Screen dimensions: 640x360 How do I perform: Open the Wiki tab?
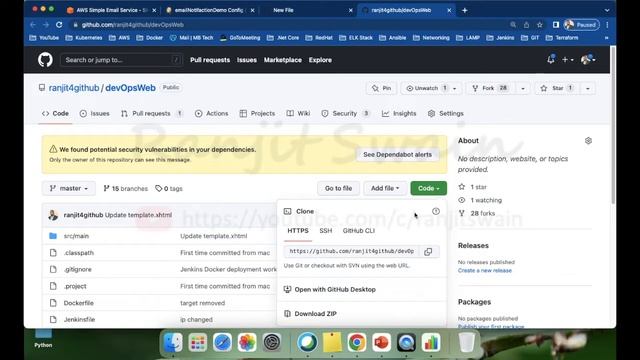(x=298, y=113)
